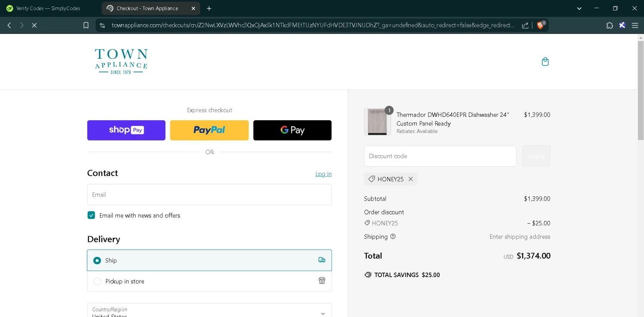
Task: Click the Ship truck icon
Action: point(322,260)
